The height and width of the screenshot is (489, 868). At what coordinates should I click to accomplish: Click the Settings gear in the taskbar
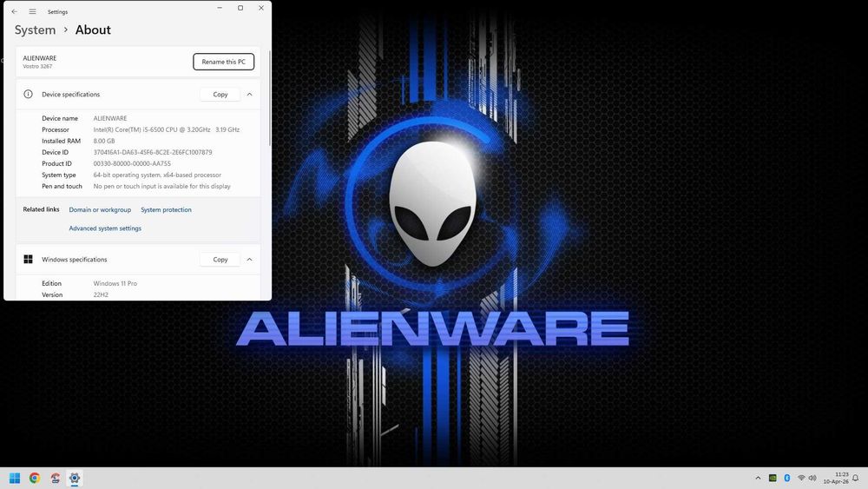pyautogui.click(x=75, y=478)
